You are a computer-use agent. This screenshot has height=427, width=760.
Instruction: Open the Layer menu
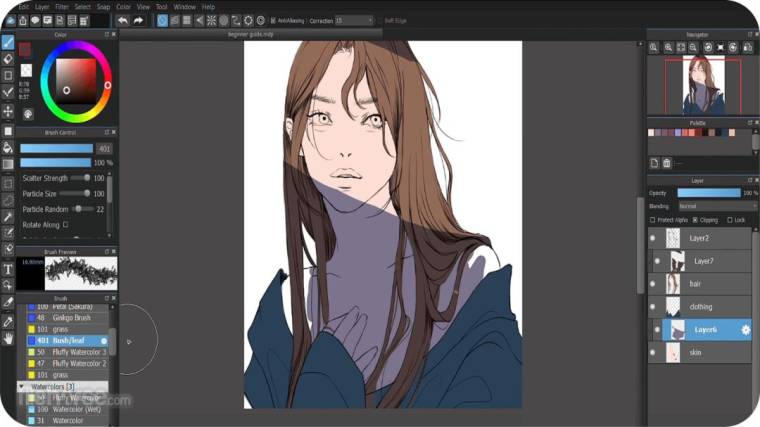[x=42, y=7]
